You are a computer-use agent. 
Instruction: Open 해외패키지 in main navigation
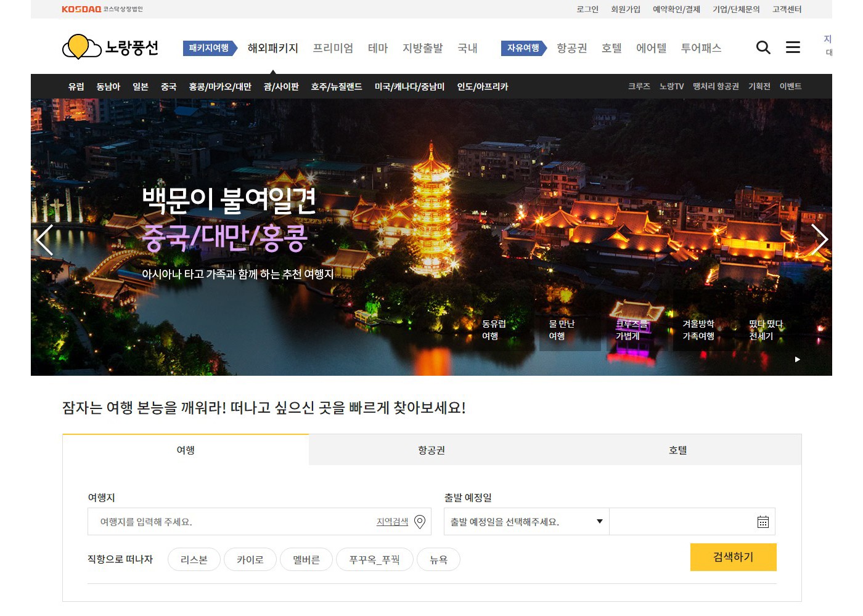click(272, 48)
